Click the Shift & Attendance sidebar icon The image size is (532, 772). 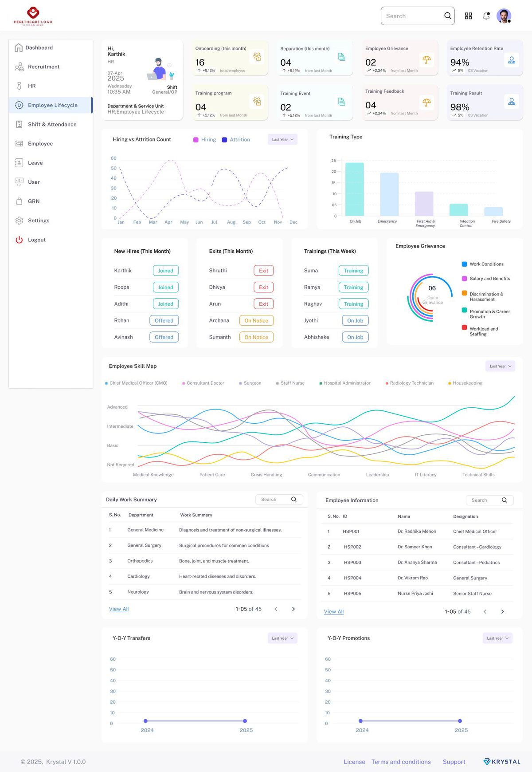point(19,125)
